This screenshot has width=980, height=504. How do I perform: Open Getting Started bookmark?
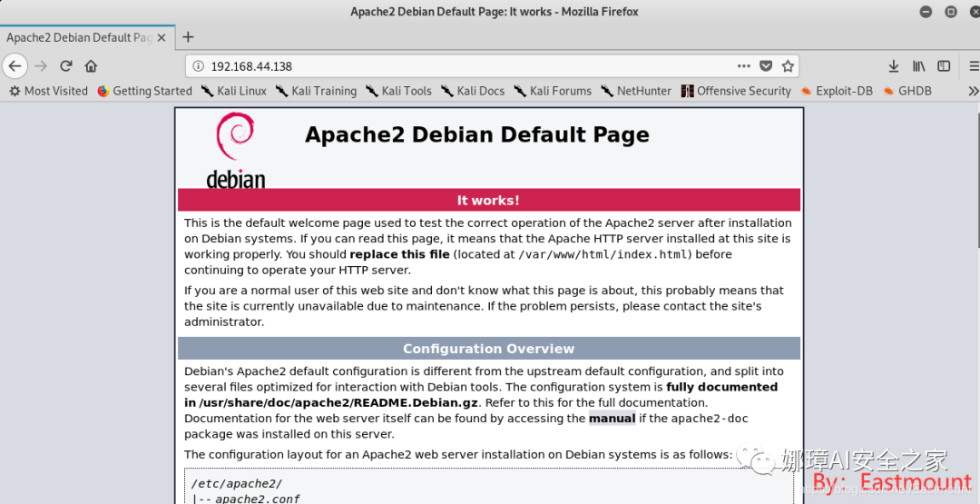click(144, 92)
